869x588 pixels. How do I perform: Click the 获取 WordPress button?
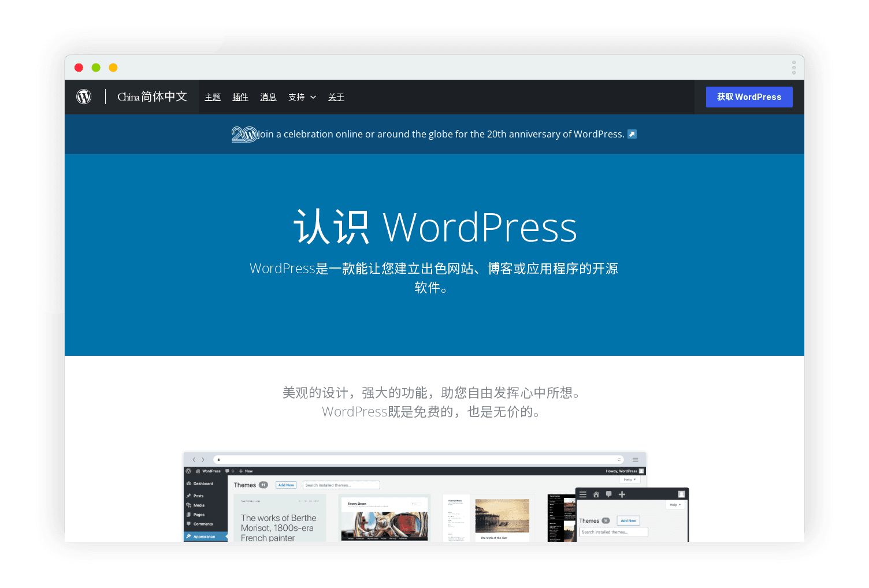749,97
